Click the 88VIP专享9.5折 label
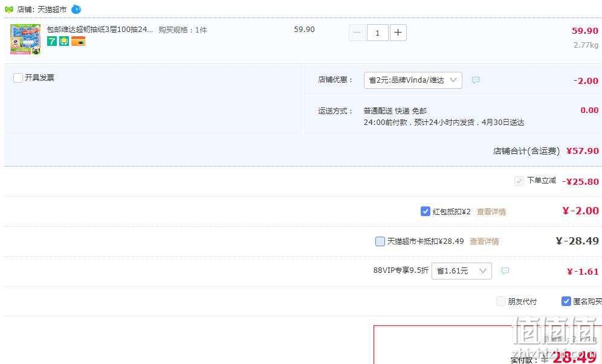 click(x=401, y=270)
